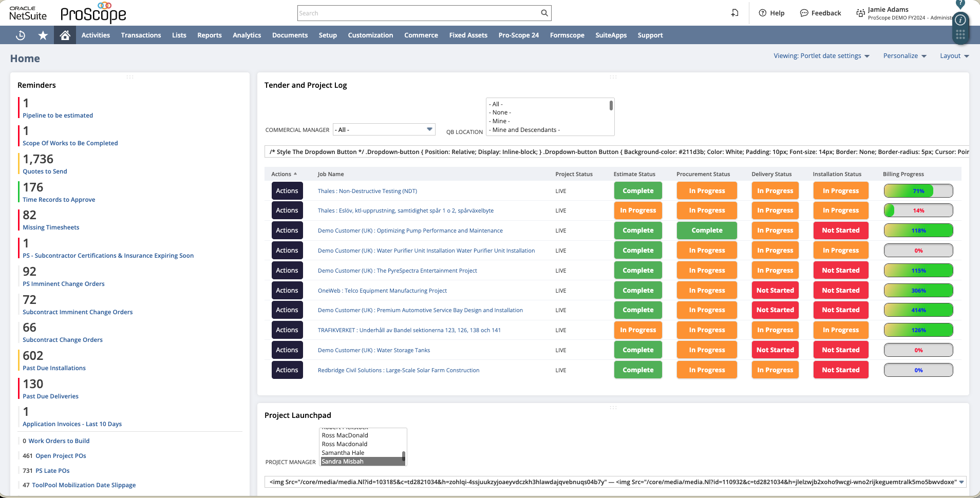
Task: Click Actions for Water Storage Tanks row
Action: [287, 350]
